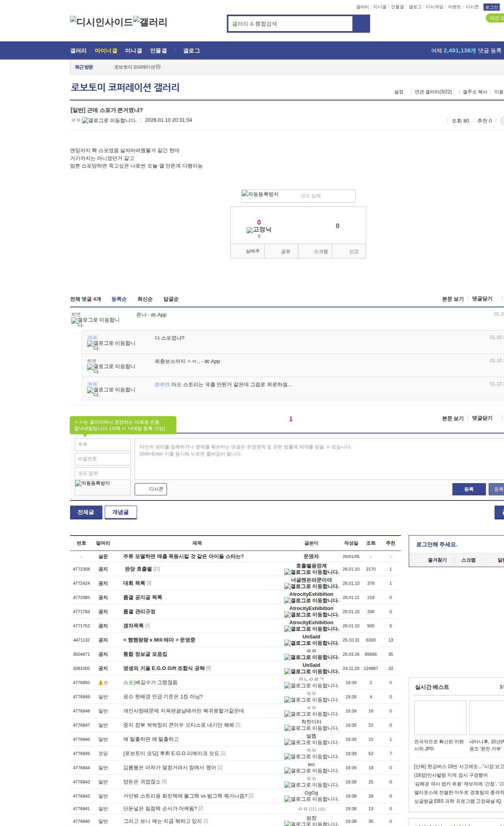Screen dimensions: 504x826
Task: Click the 자동등록방지 captcha image in comment form
Action: (x=93, y=484)
